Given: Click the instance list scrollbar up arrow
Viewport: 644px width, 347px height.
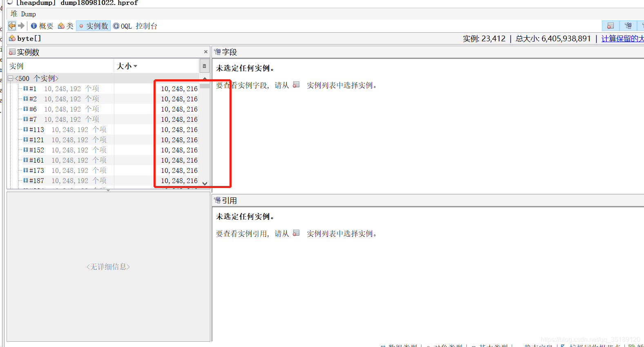Looking at the screenshot, I should coord(205,78).
